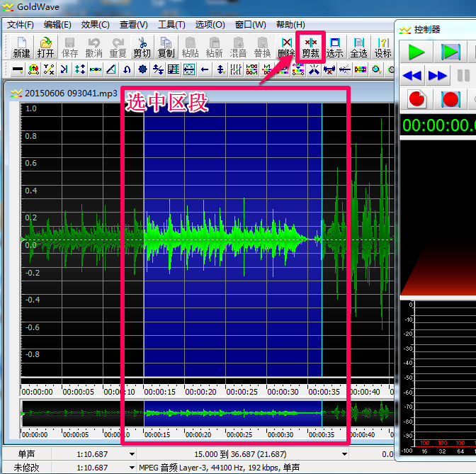The height and width of the screenshot is (474, 476).
Task: Click the overview waveform strip at bottom
Action: click(x=205, y=412)
